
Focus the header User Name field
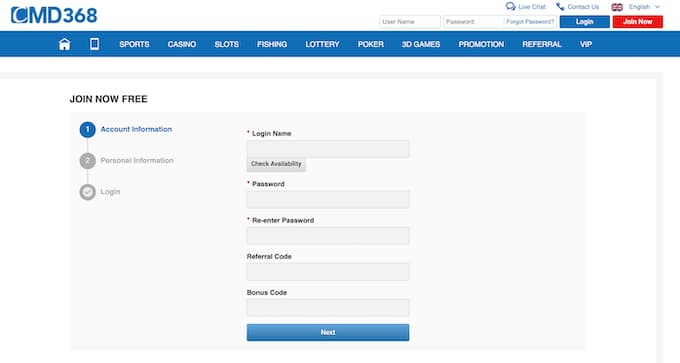(410, 22)
